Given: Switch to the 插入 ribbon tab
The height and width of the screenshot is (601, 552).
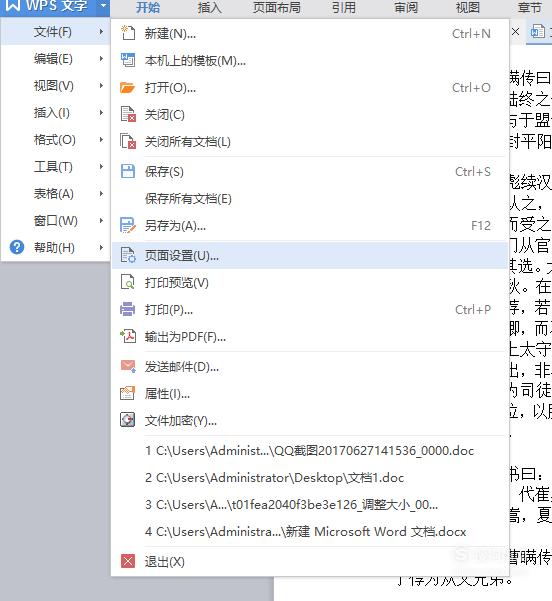Looking at the screenshot, I should [210, 7].
